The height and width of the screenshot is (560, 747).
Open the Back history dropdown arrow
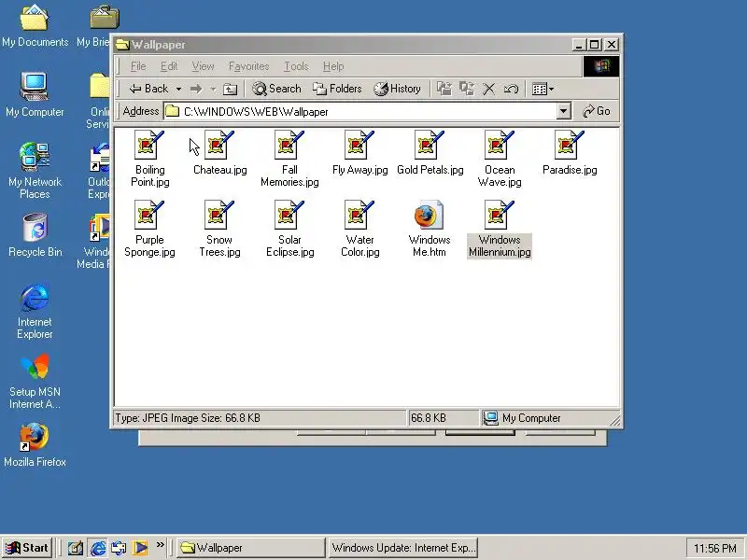tap(178, 89)
